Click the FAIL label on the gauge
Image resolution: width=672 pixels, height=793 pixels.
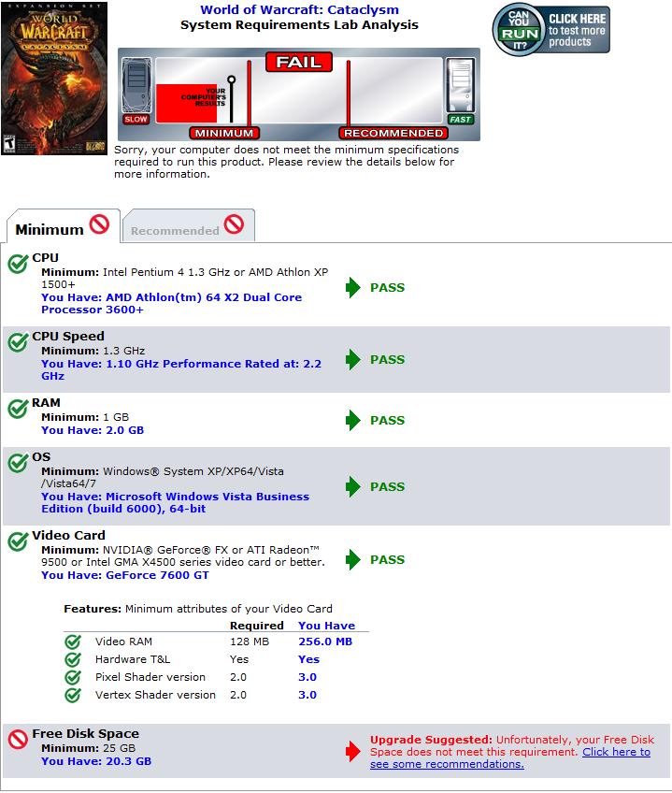[299, 62]
